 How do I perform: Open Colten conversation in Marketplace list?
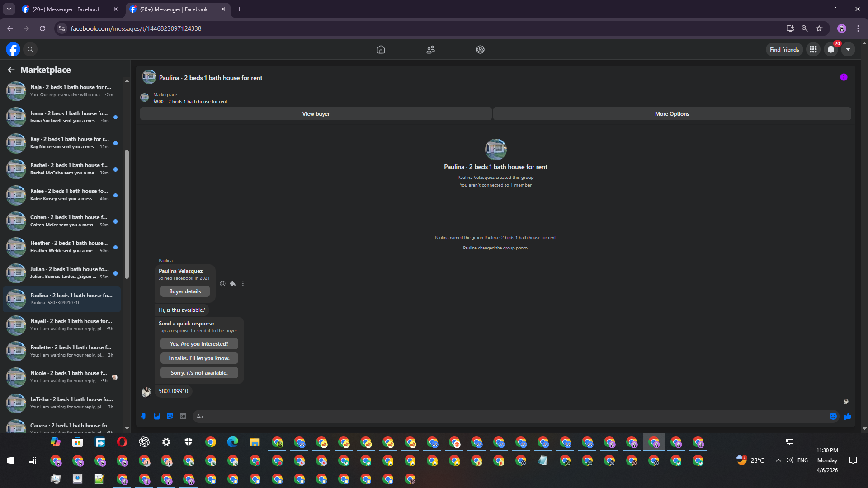click(x=62, y=221)
